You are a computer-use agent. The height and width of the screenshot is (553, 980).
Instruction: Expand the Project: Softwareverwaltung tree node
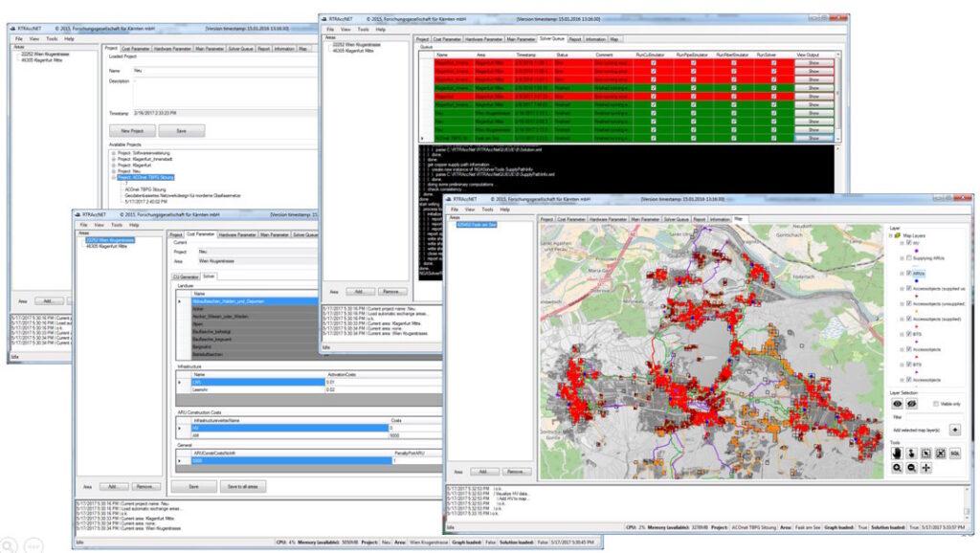(113, 153)
